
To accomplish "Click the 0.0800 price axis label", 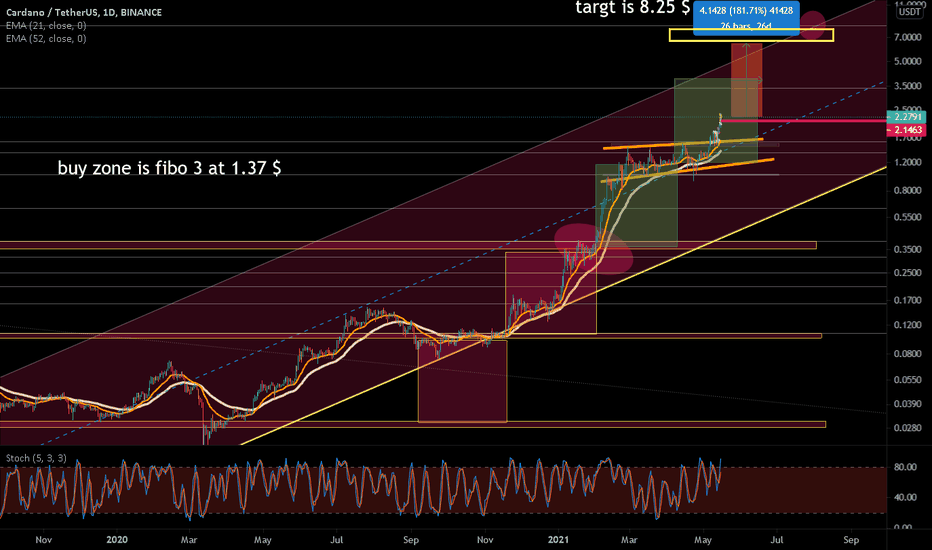I will pyautogui.click(x=907, y=354).
